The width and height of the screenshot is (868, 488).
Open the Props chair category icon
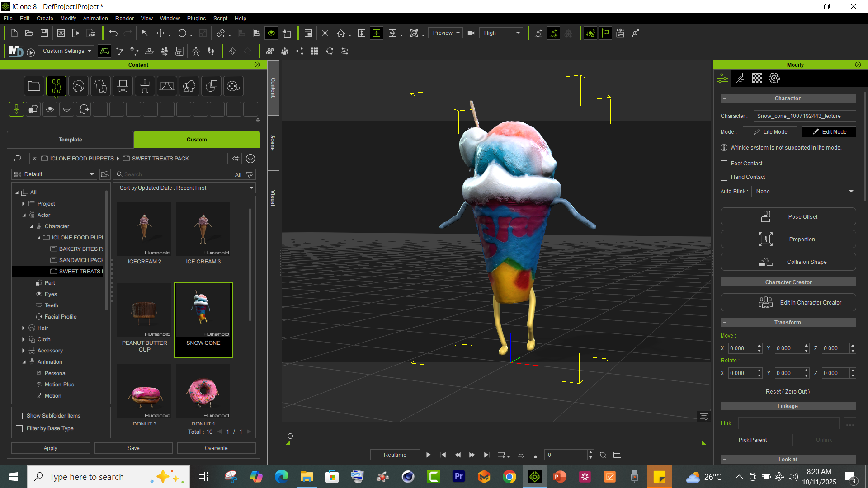coord(123,86)
